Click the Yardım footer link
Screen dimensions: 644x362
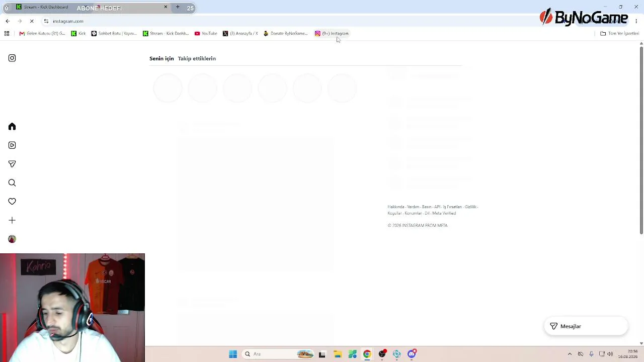(413, 207)
